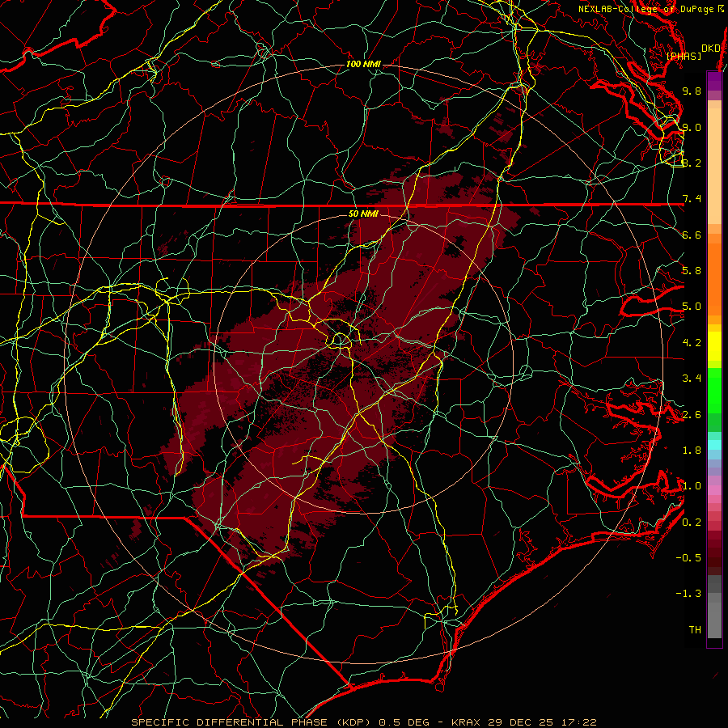
Task: Click the 5.0 value on the color scale
Action: point(692,307)
